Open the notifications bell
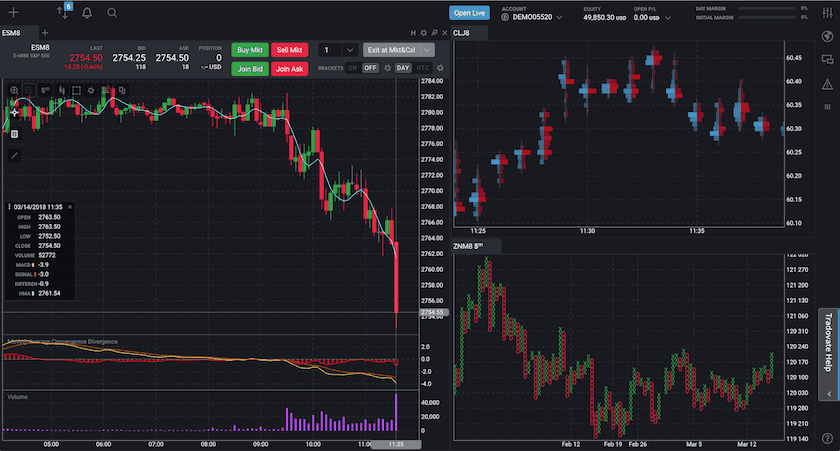 pyautogui.click(x=87, y=13)
